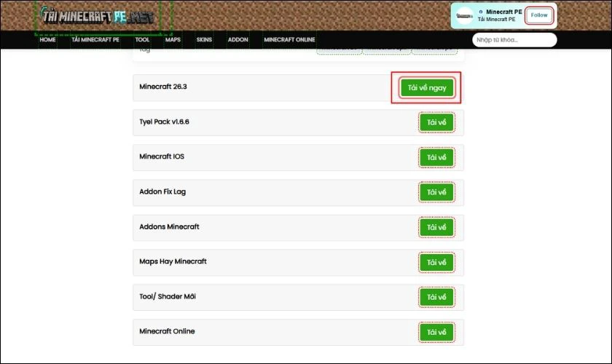Go to MINECRAFT ONLINE in navigation bar
The height and width of the screenshot is (364, 612).
290,40
